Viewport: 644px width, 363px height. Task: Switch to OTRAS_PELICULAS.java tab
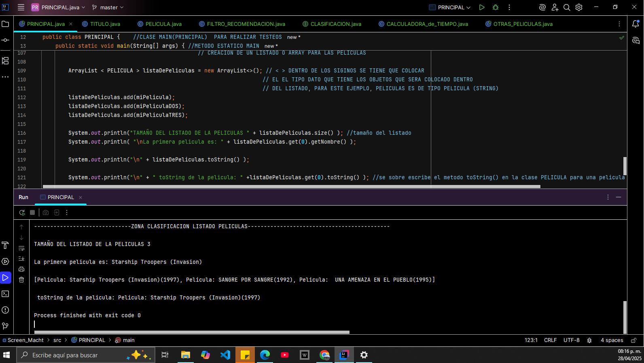click(x=519, y=24)
